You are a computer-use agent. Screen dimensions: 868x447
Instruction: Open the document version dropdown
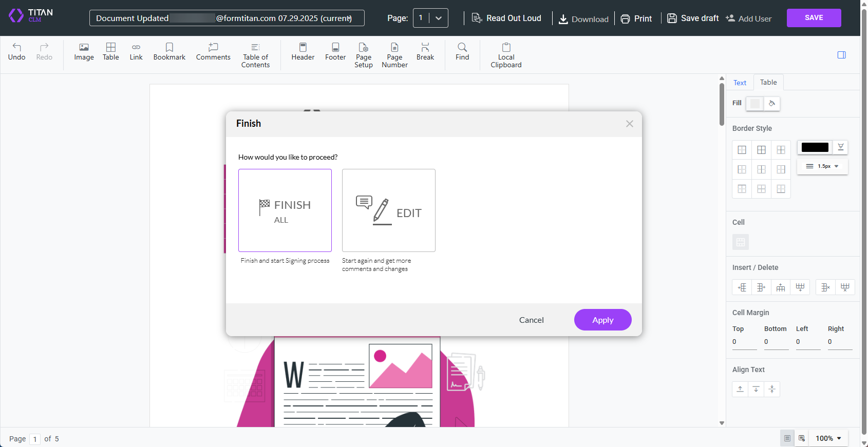click(x=227, y=18)
